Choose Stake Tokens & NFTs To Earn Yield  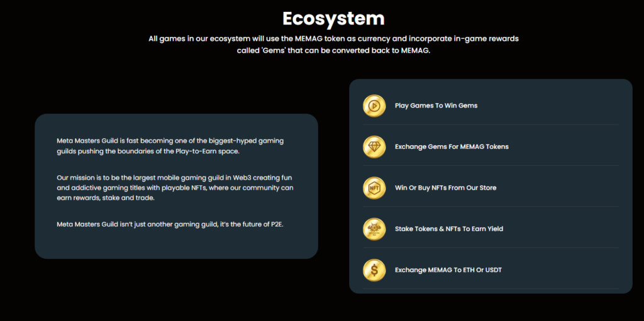point(448,229)
